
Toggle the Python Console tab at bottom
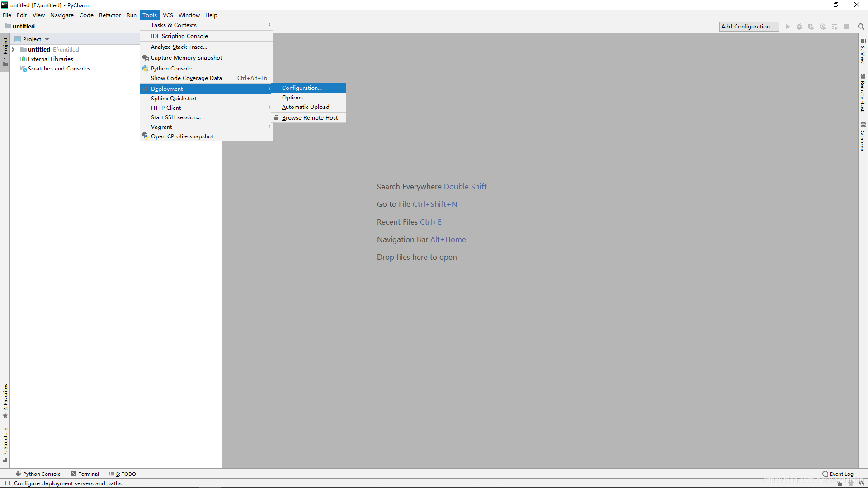tap(38, 474)
